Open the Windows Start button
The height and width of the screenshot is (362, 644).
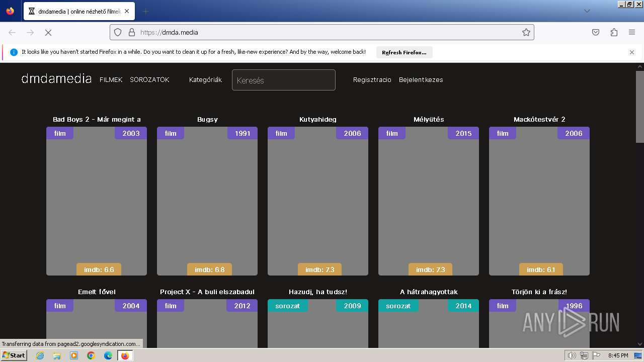(x=14, y=355)
